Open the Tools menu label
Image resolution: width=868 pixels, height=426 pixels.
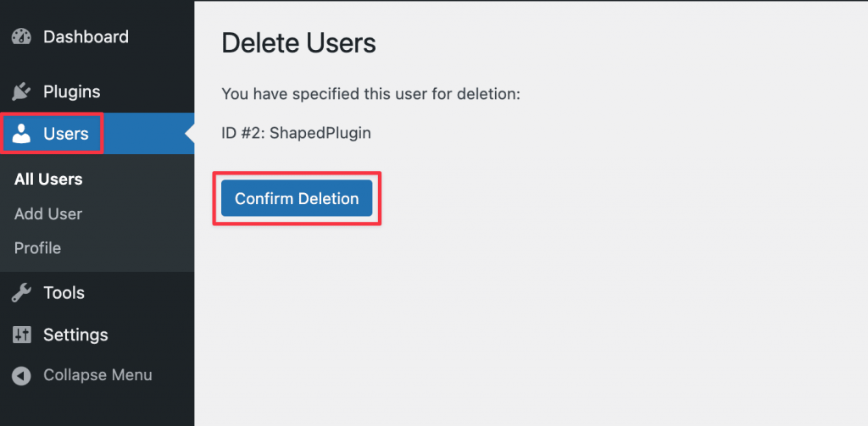click(x=64, y=293)
